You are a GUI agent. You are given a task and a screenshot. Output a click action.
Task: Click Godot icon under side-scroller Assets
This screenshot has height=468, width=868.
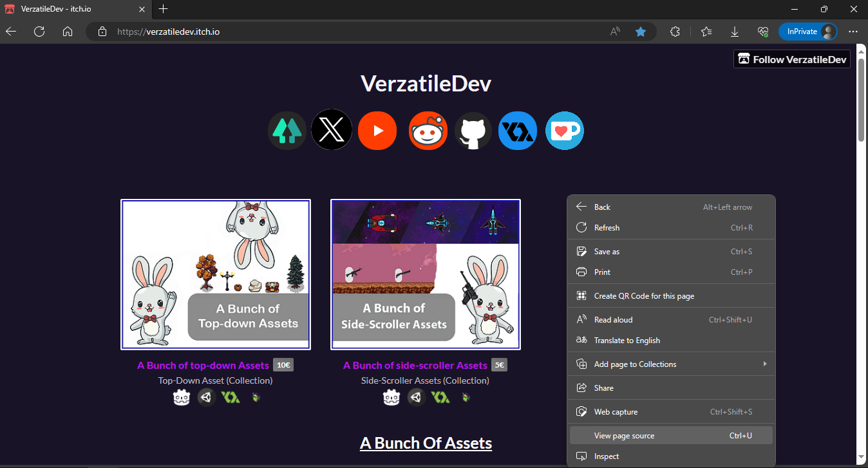pyautogui.click(x=392, y=398)
